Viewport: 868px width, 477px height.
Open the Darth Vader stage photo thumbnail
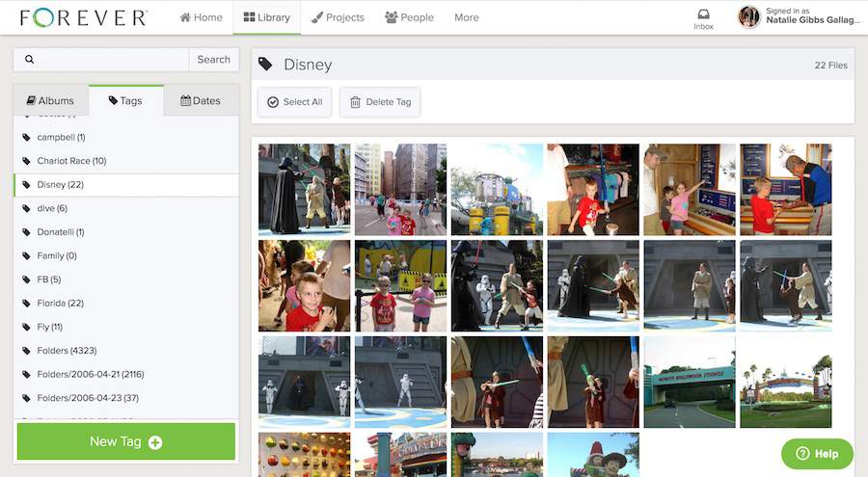[x=305, y=190]
